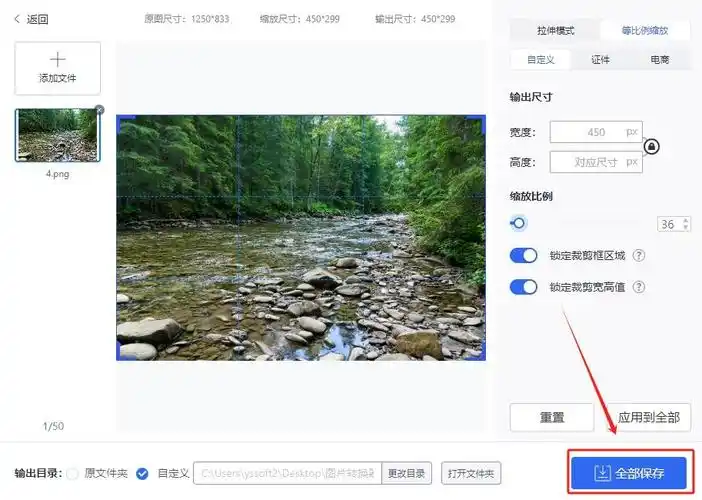
Task: Click 更改目录 button
Action: (x=407, y=473)
